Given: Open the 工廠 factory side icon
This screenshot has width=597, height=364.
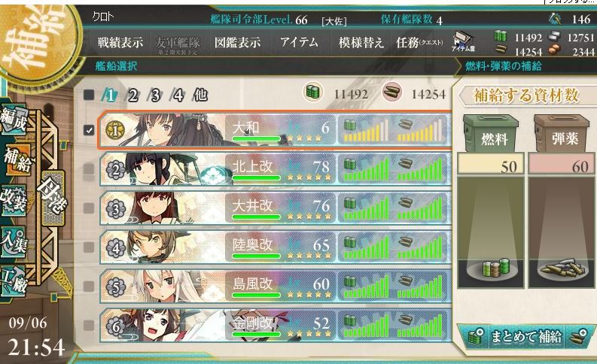Looking at the screenshot, I should click(x=14, y=281).
